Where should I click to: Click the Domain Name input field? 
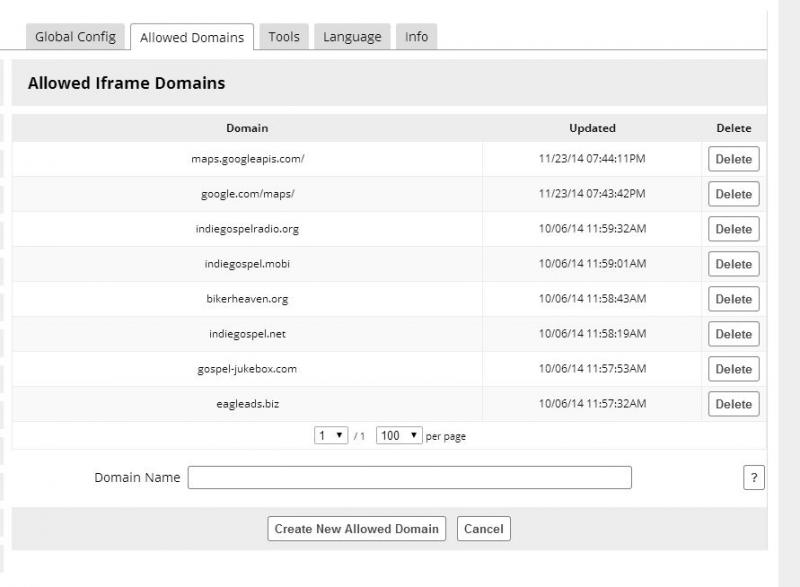coord(410,478)
